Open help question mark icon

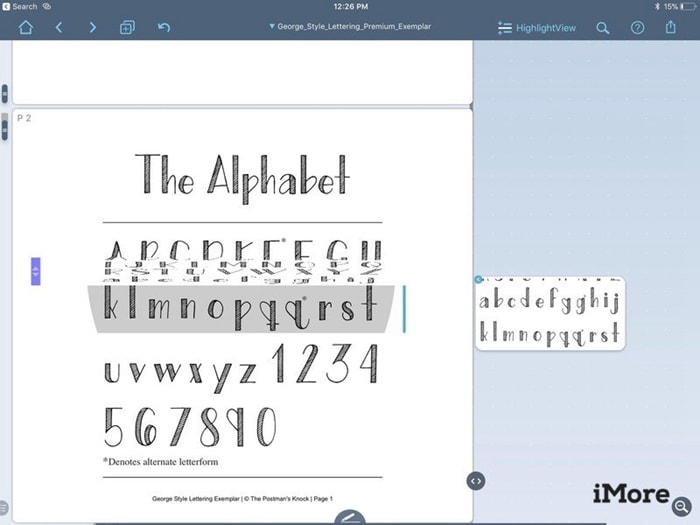click(638, 28)
